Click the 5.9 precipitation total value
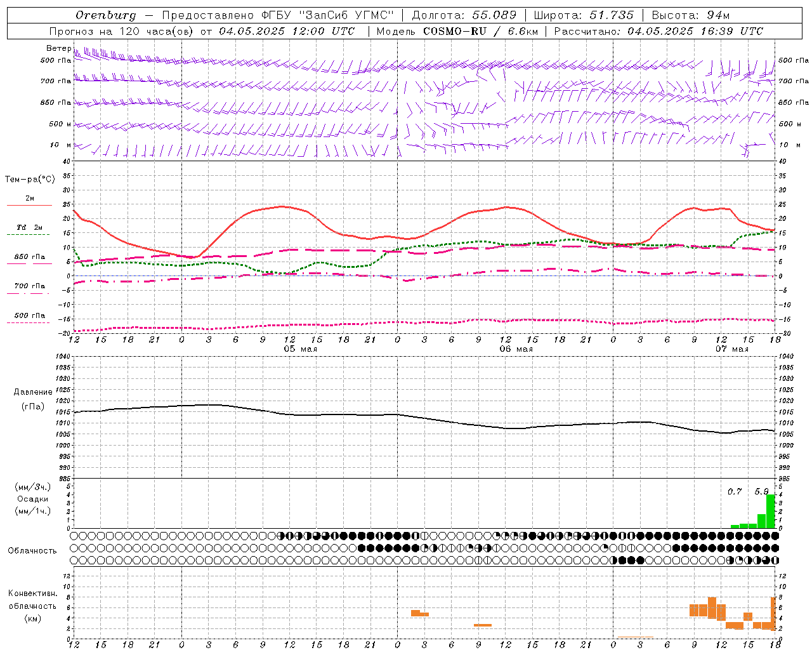Screen dimensions: 812x650 point(761,491)
